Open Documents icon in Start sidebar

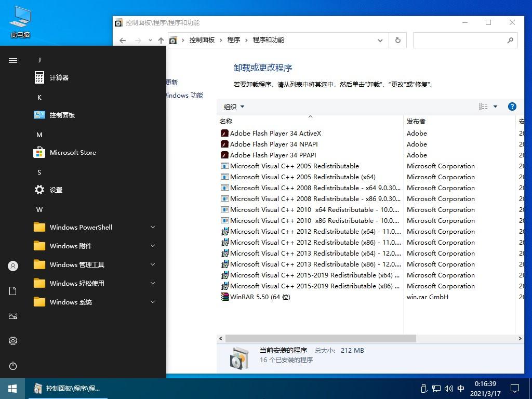tap(13, 291)
